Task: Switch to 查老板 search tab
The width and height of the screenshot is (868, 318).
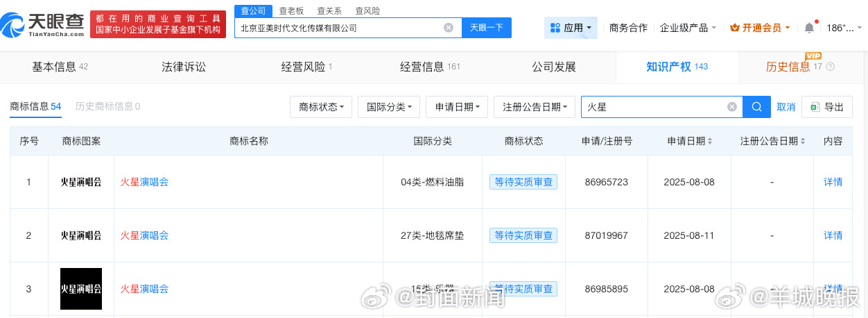Action: pyautogui.click(x=291, y=10)
